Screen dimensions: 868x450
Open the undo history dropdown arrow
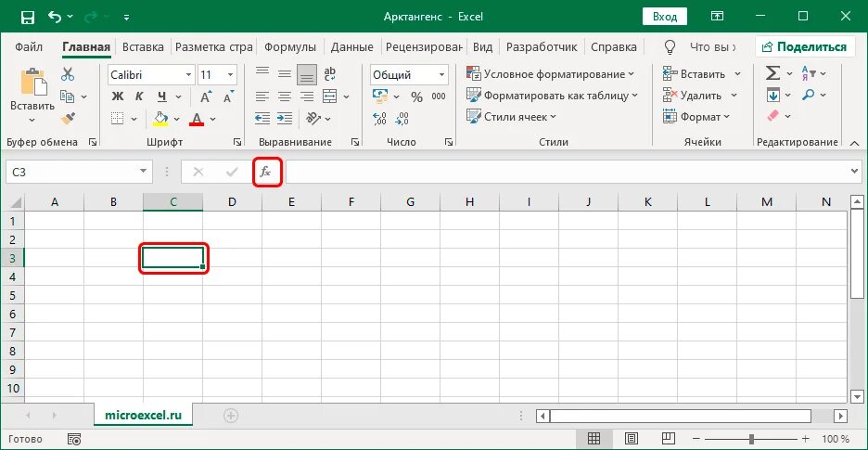point(70,18)
